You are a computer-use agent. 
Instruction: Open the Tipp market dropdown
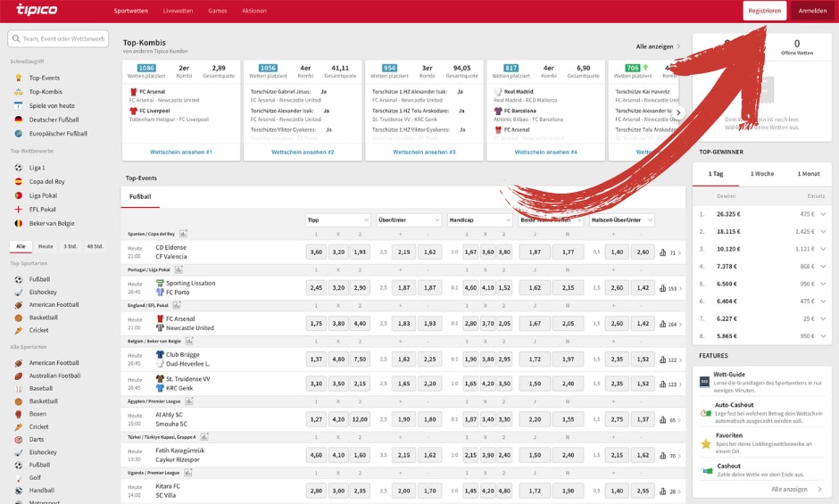tap(338, 220)
